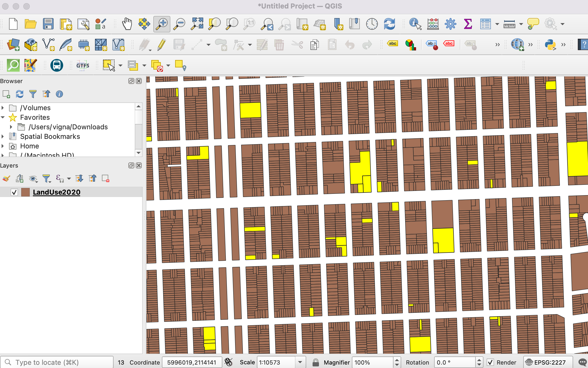The width and height of the screenshot is (588, 368).
Task: Select the Home browser entry
Action: [x=29, y=146]
